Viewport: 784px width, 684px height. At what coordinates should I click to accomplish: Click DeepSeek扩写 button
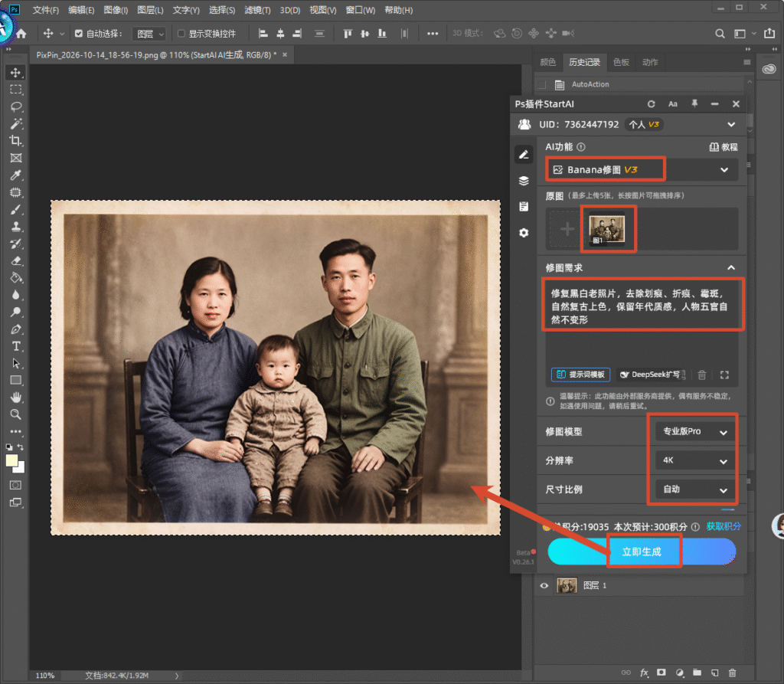coord(652,375)
